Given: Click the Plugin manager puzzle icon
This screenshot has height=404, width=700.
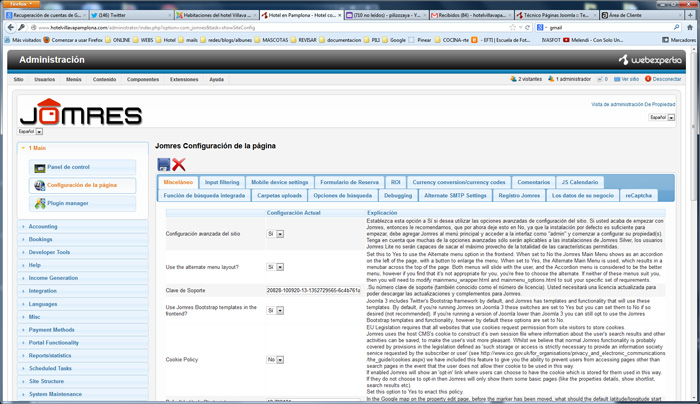Looking at the screenshot, I should [40, 204].
